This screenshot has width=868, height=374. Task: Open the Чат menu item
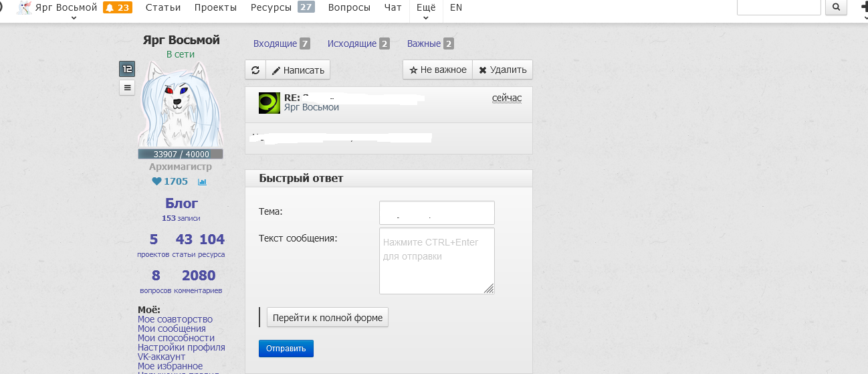[393, 8]
